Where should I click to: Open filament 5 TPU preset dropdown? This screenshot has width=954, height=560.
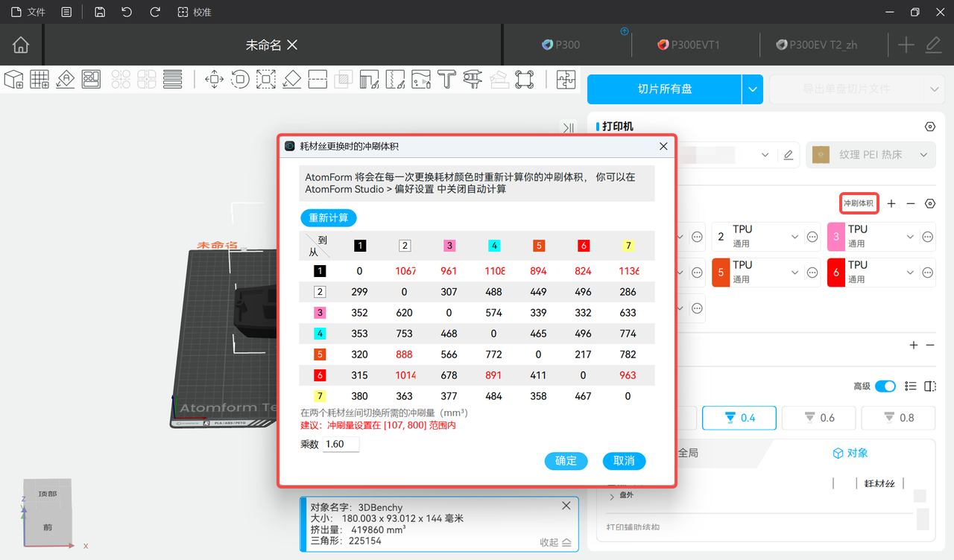[794, 273]
